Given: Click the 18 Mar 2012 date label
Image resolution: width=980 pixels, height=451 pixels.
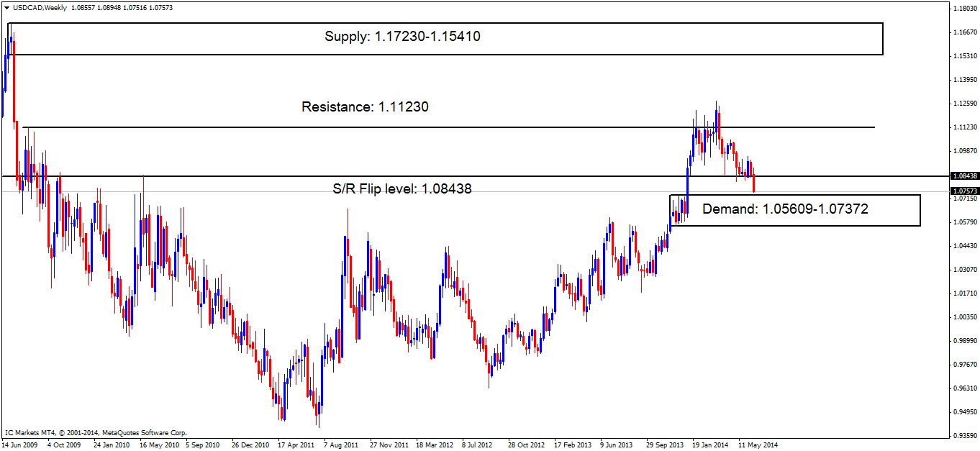Looking at the screenshot, I should click(x=435, y=445).
